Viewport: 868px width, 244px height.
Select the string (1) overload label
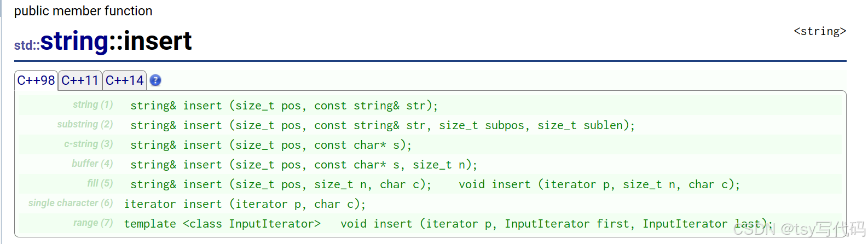pyautogui.click(x=93, y=104)
